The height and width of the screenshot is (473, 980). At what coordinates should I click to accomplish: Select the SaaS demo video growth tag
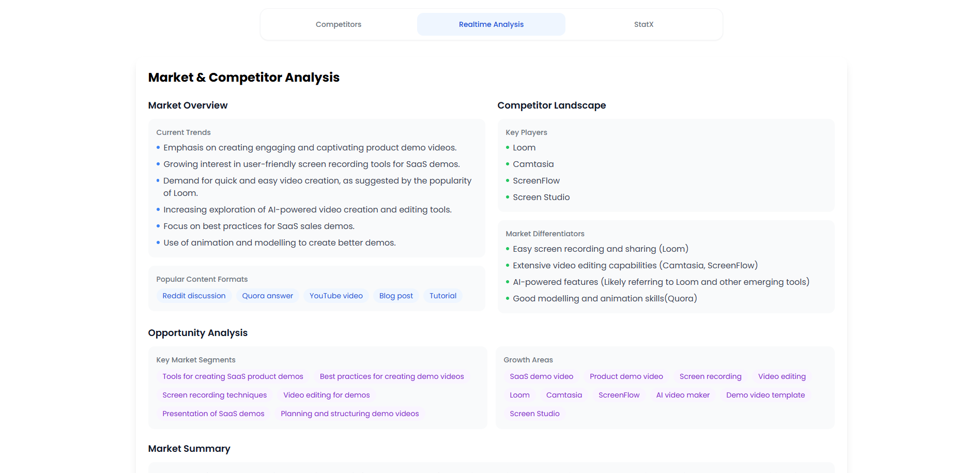(541, 376)
